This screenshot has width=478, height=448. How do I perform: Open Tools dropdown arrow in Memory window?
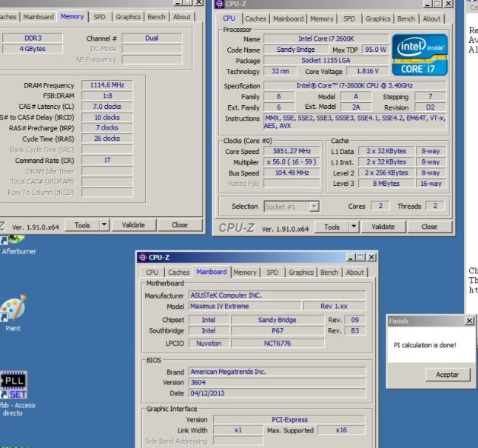[104, 225]
